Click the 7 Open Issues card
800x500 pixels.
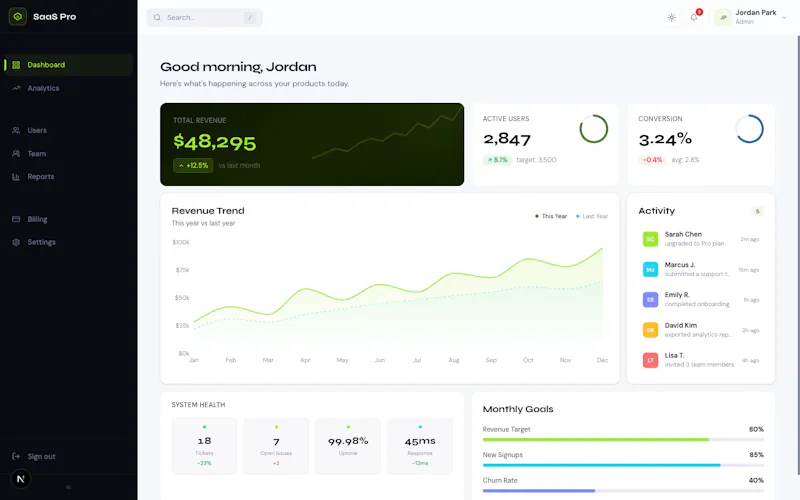pos(276,446)
